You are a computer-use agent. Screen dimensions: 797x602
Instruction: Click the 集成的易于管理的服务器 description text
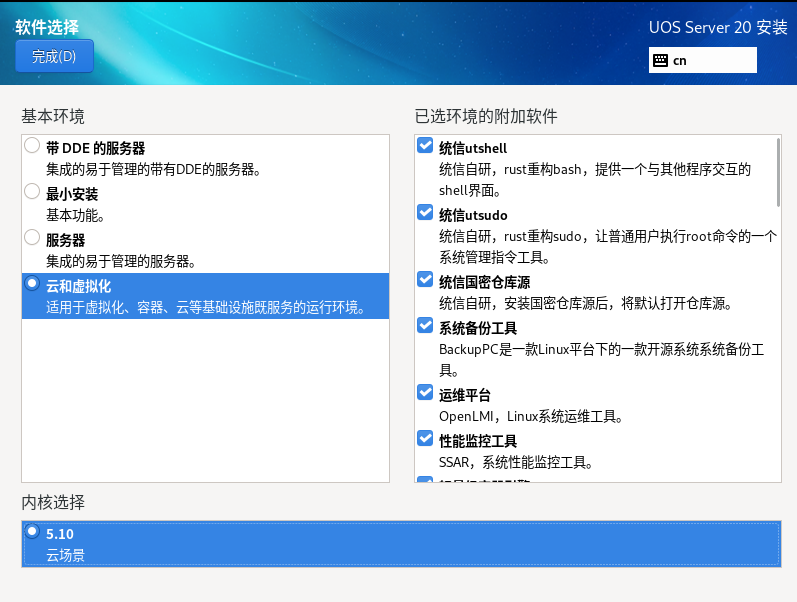coord(121,261)
